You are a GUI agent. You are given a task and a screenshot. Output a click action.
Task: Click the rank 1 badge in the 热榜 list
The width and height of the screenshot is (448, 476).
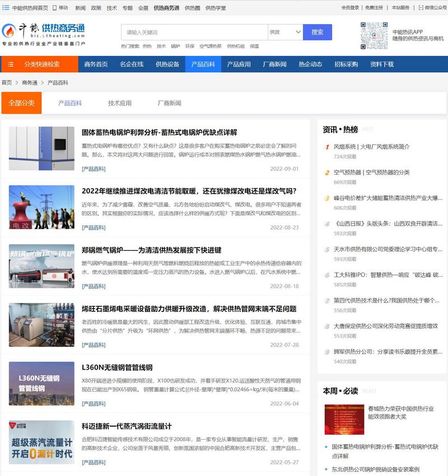tap(327, 147)
